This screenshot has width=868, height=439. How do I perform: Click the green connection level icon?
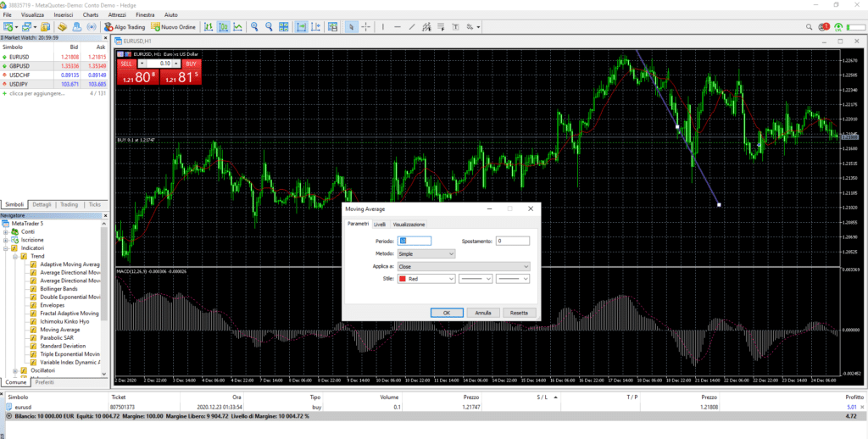point(839,26)
